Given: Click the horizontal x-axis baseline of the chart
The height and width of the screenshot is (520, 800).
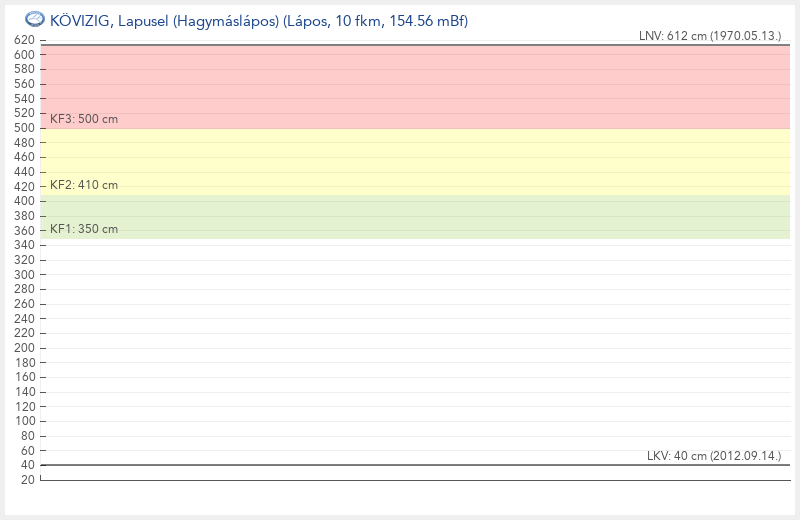Looking at the screenshot, I should point(420,480).
